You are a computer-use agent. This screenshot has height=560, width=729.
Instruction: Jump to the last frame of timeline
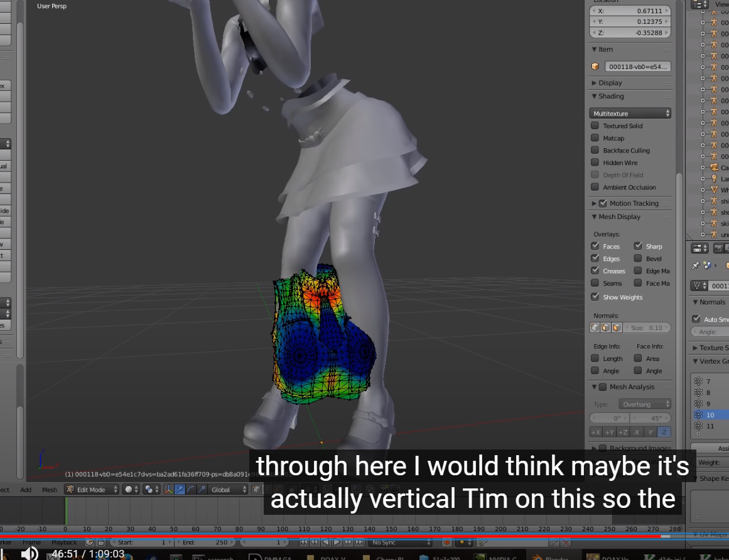359,542
